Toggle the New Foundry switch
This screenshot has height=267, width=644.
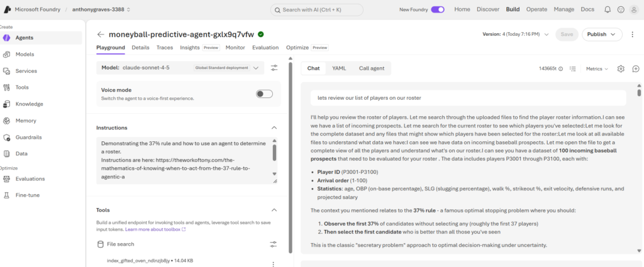click(x=438, y=9)
